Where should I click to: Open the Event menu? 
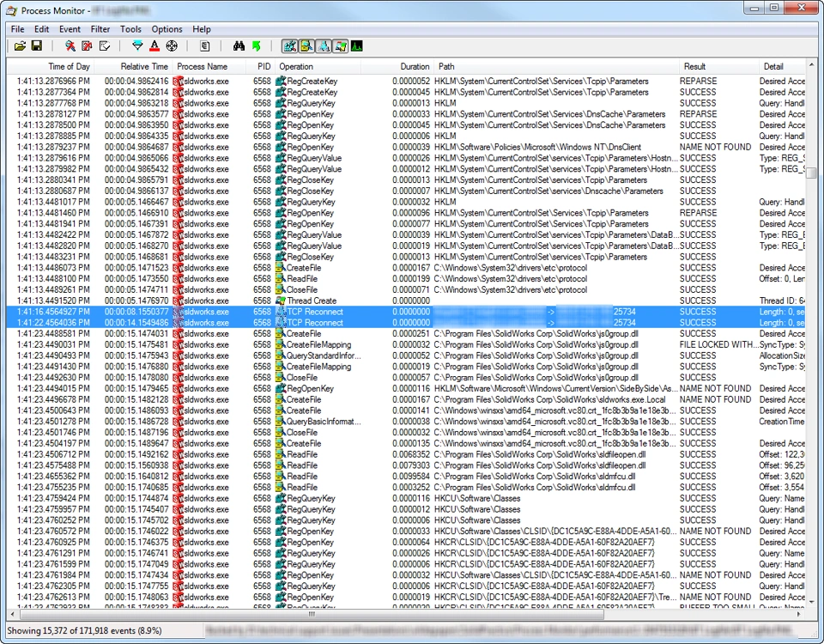coord(70,29)
